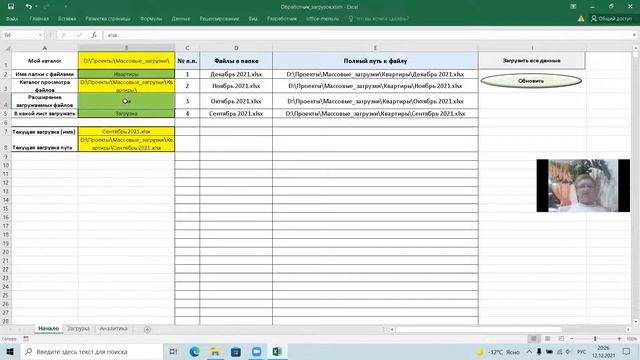Open Quick Access Toolbar customize dropdown
The height and width of the screenshot is (360, 640).
tap(65, 6)
